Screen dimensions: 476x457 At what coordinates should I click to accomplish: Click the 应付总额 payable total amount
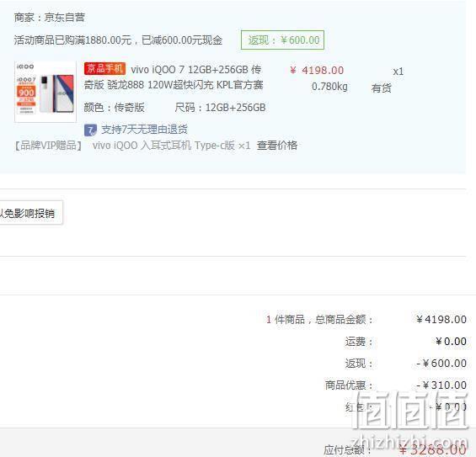[432, 449]
